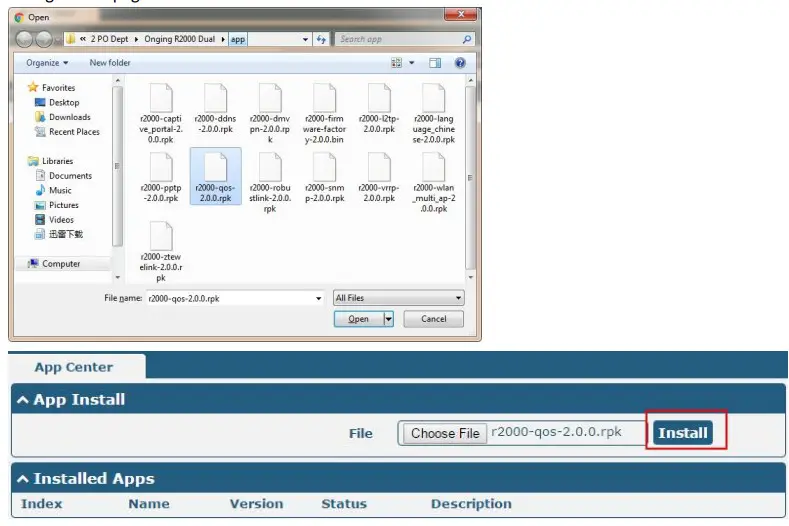Viewport: 789px width, 526px height.
Task: Click the refresh location icon
Action: (x=321, y=39)
